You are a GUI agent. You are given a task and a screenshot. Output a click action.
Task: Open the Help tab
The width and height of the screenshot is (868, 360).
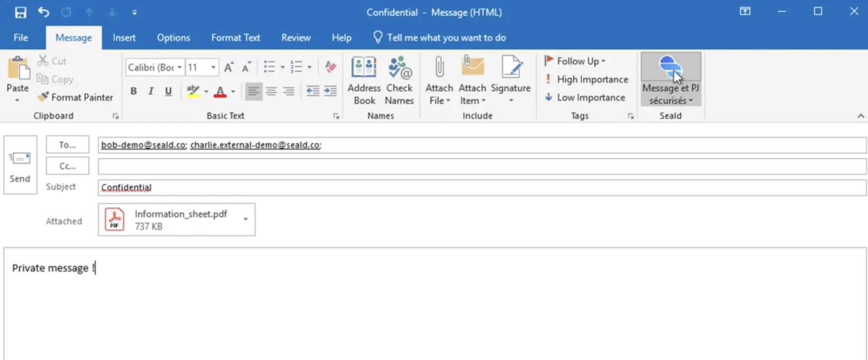tap(341, 38)
